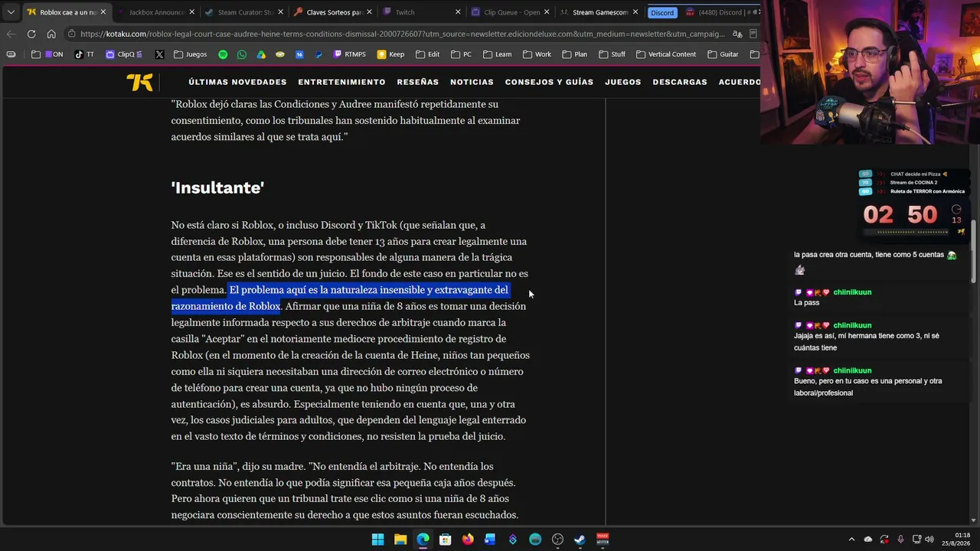Open the TikTok TT bookmark
The height and width of the screenshot is (551, 980).
[84, 54]
